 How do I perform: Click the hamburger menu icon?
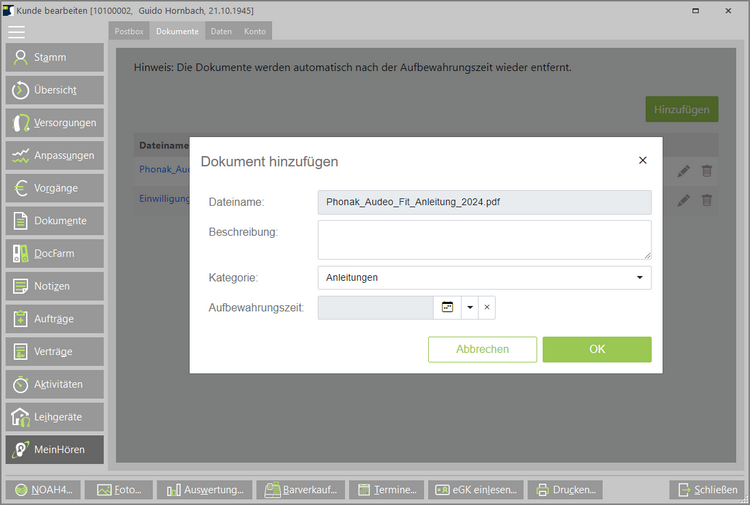tap(17, 31)
